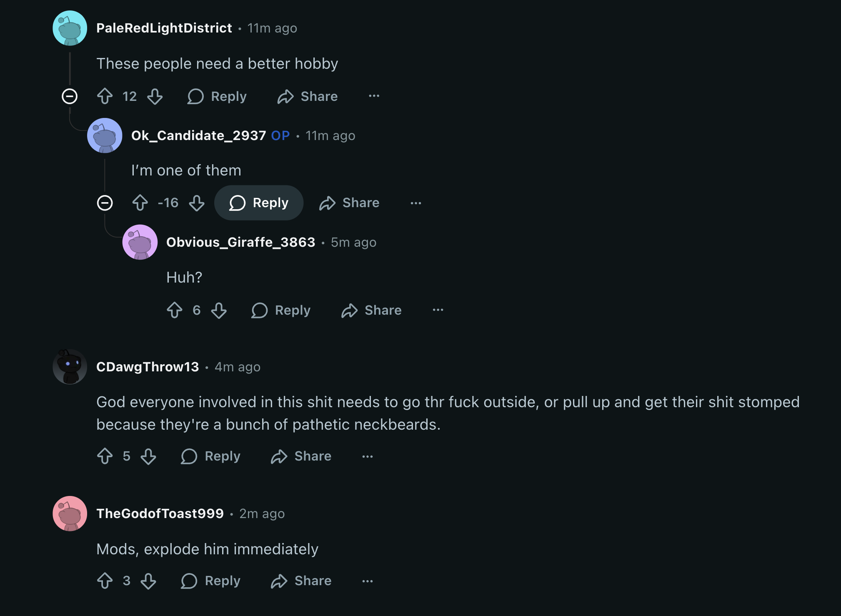Downvote CDawgThrow13's comment
This screenshot has height=616, width=841.
(x=148, y=456)
